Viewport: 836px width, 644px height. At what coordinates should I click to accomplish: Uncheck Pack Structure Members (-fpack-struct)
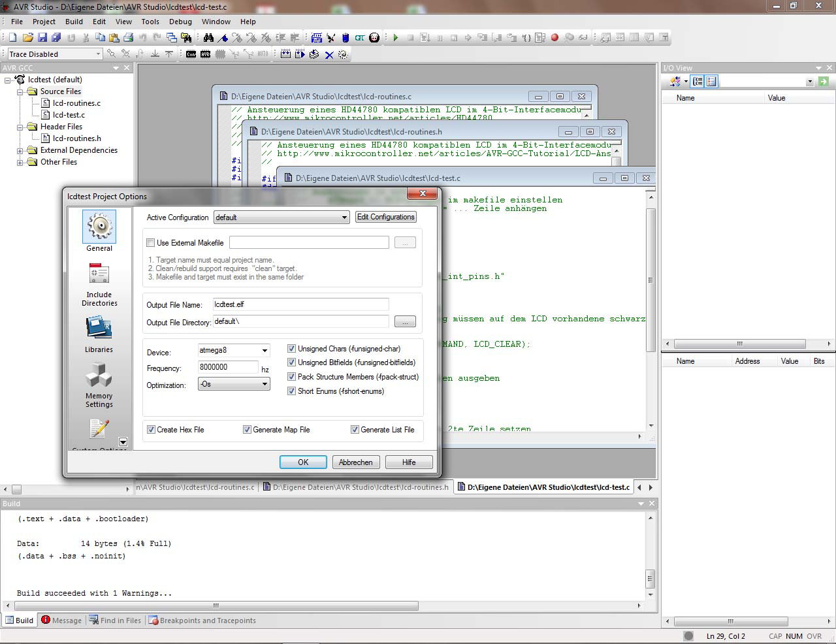tap(292, 377)
